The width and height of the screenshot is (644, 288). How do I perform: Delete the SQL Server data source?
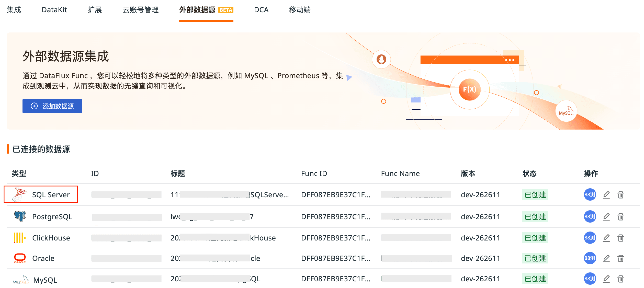point(620,195)
